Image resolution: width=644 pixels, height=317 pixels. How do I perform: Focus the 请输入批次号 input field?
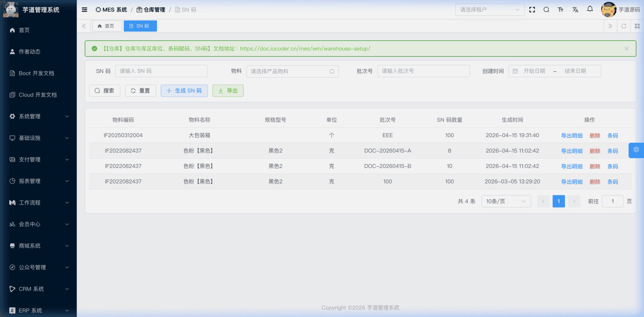click(424, 71)
